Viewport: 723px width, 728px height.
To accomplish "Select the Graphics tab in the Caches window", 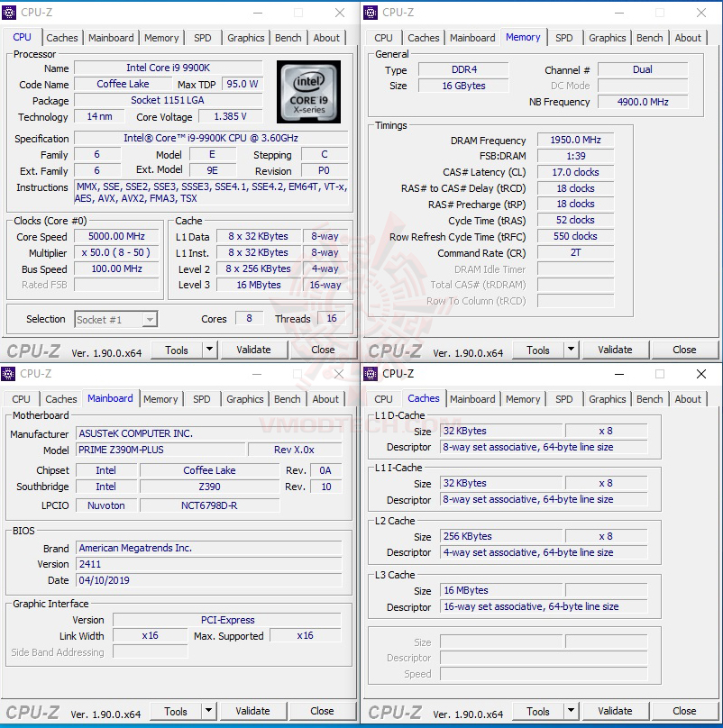I will pyautogui.click(x=607, y=398).
